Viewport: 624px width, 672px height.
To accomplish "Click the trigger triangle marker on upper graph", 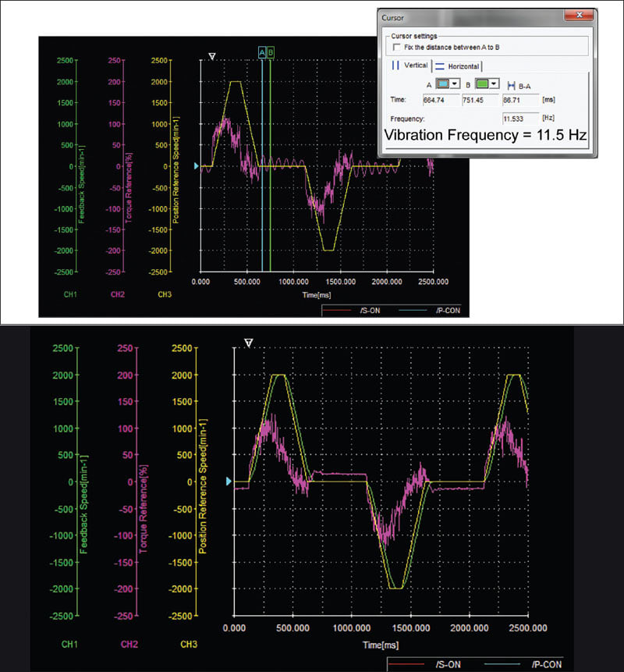I will pyautogui.click(x=212, y=56).
